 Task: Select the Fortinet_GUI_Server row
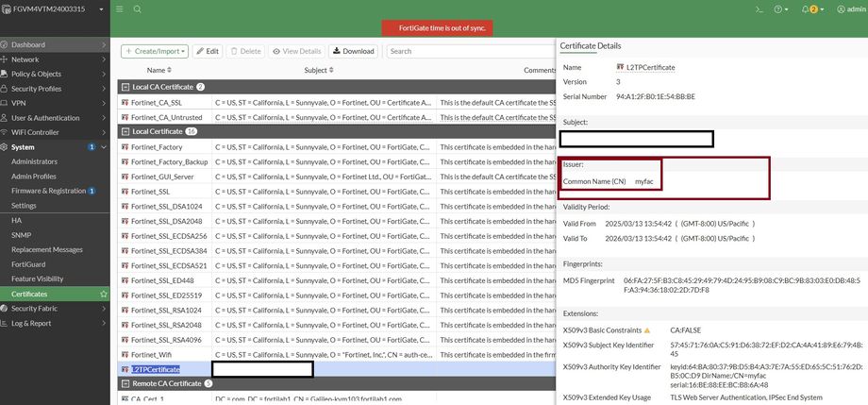coord(337,177)
